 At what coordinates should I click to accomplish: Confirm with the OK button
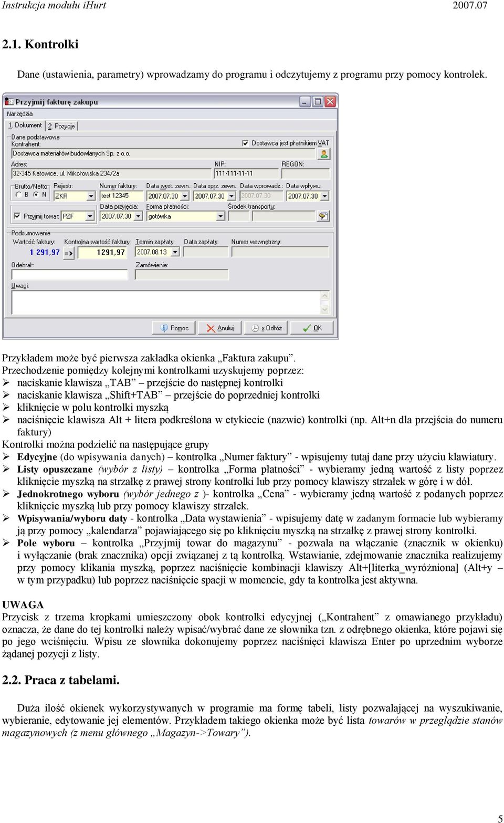pos(312,328)
